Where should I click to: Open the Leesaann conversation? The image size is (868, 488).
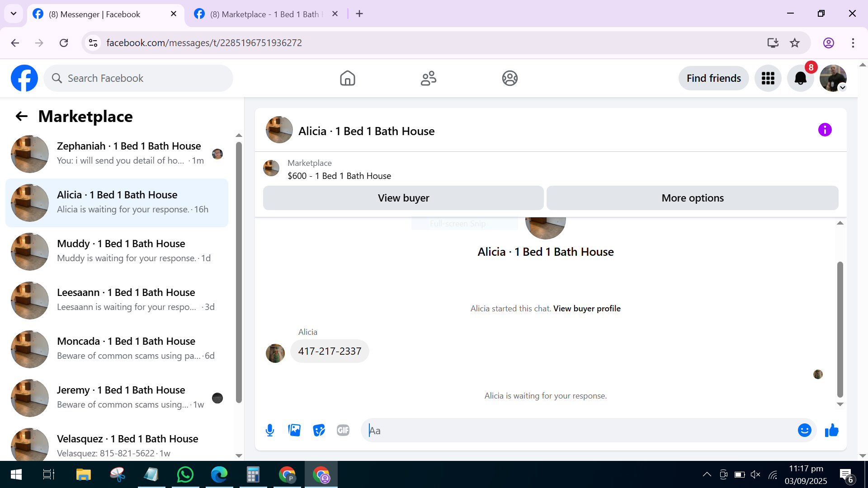(x=117, y=300)
